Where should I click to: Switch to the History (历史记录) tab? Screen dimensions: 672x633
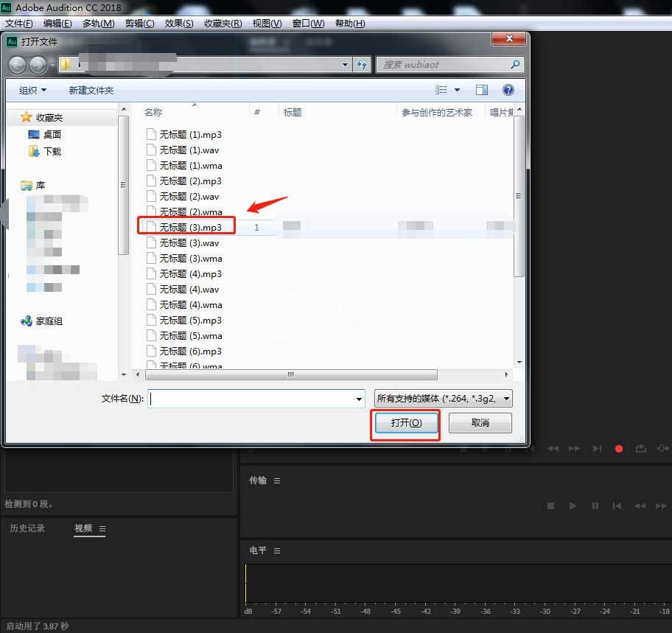point(27,528)
